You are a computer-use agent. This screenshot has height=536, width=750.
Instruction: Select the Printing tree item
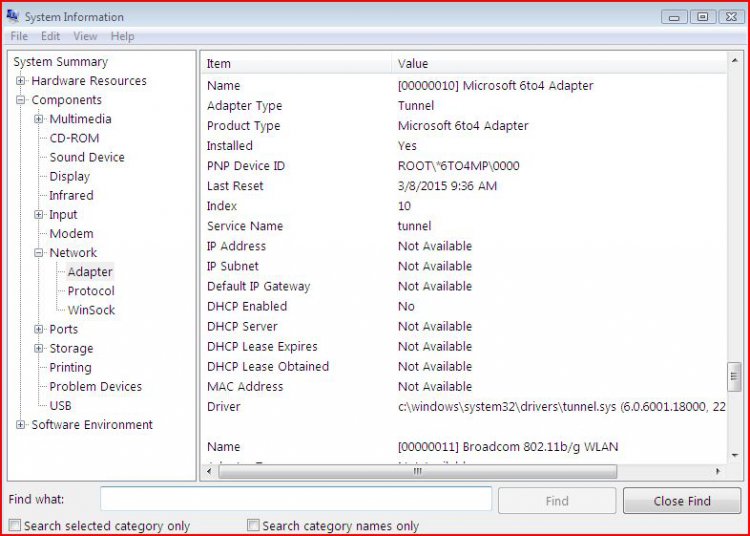pos(70,367)
